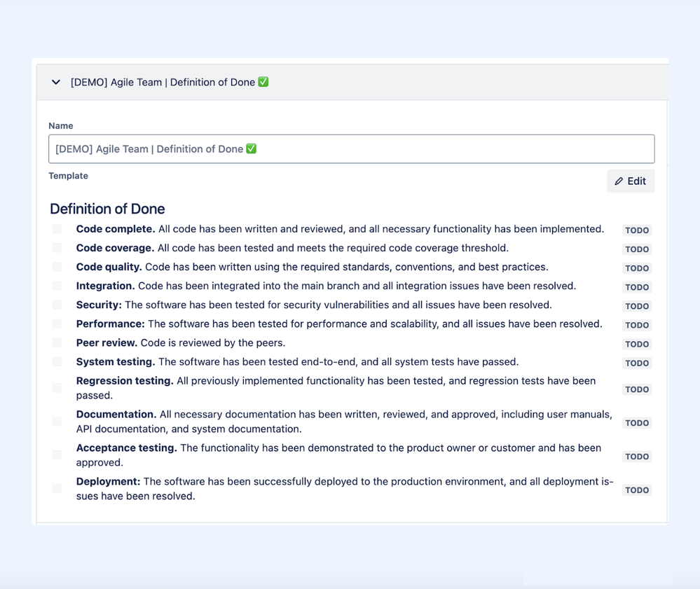Viewport: 700px width, 589px height.
Task: Check the Code complete checkbox
Action: click(57, 229)
